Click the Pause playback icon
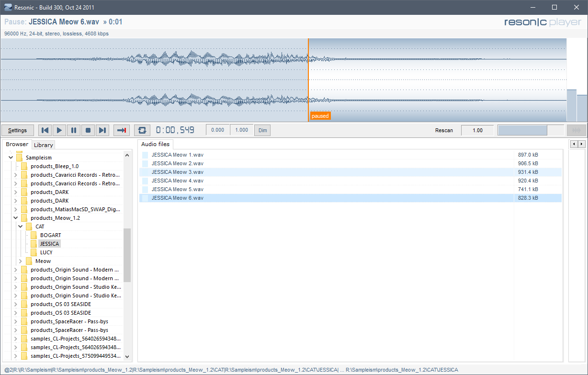Screen dimensions: 588x375 [74, 130]
